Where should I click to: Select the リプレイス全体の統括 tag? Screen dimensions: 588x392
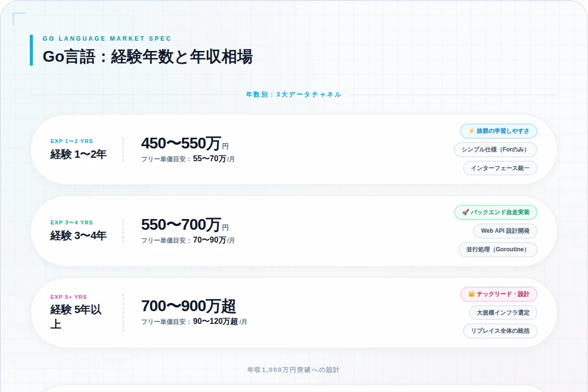coord(500,332)
